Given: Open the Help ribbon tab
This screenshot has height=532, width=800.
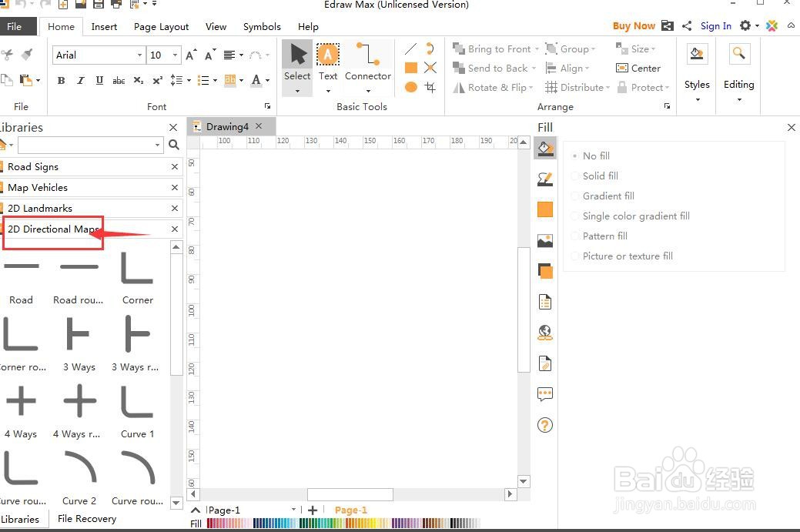Looking at the screenshot, I should pos(308,26).
